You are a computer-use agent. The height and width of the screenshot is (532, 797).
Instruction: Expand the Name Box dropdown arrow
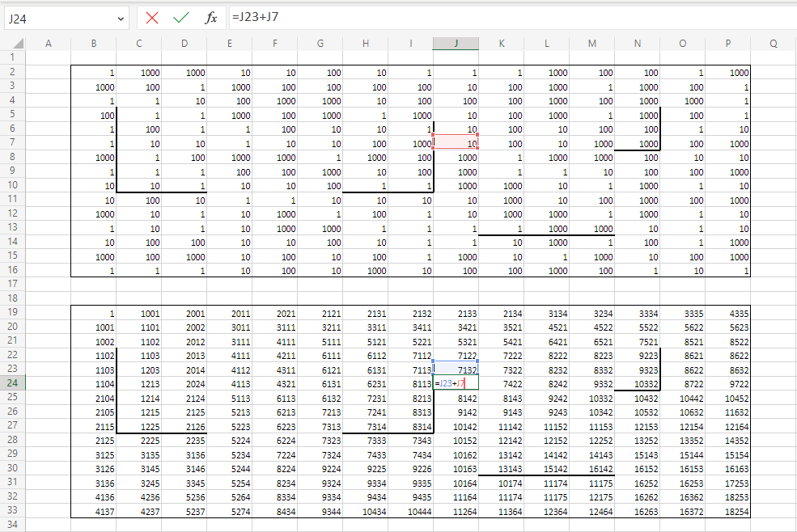tap(121, 17)
